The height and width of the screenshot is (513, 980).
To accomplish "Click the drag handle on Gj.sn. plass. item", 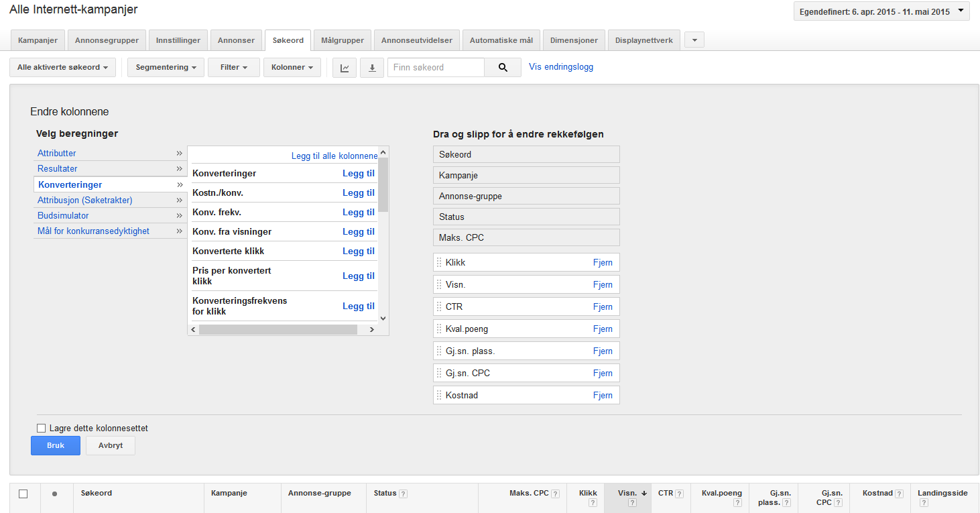I will 440,351.
